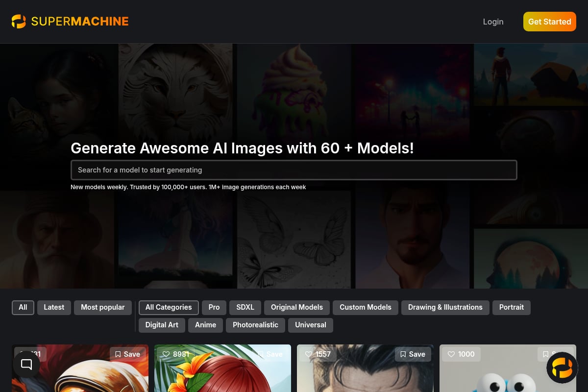Filter by SDXL category
Image resolution: width=588 pixels, height=392 pixels.
[245, 308]
